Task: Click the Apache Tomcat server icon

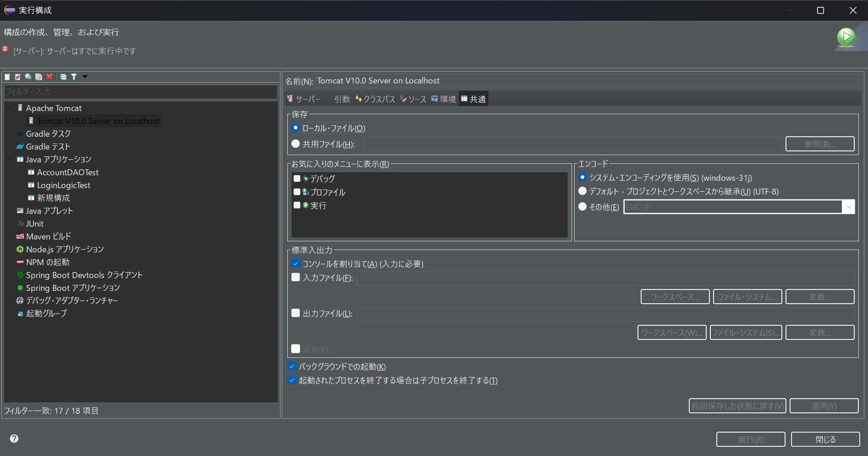Action: (x=20, y=108)
